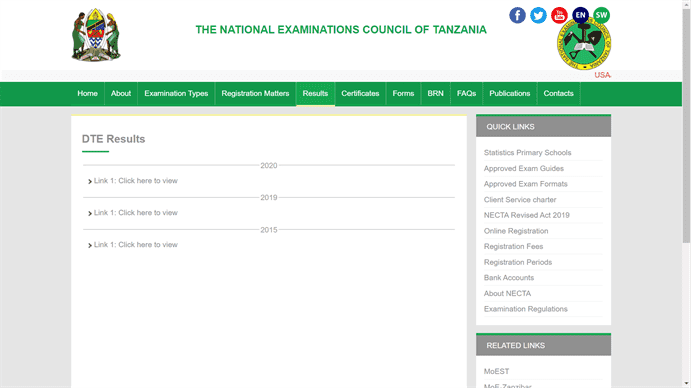View the 2015 DTE results link
The width and height of the screenshot is (691, 388).
point(136,245)
